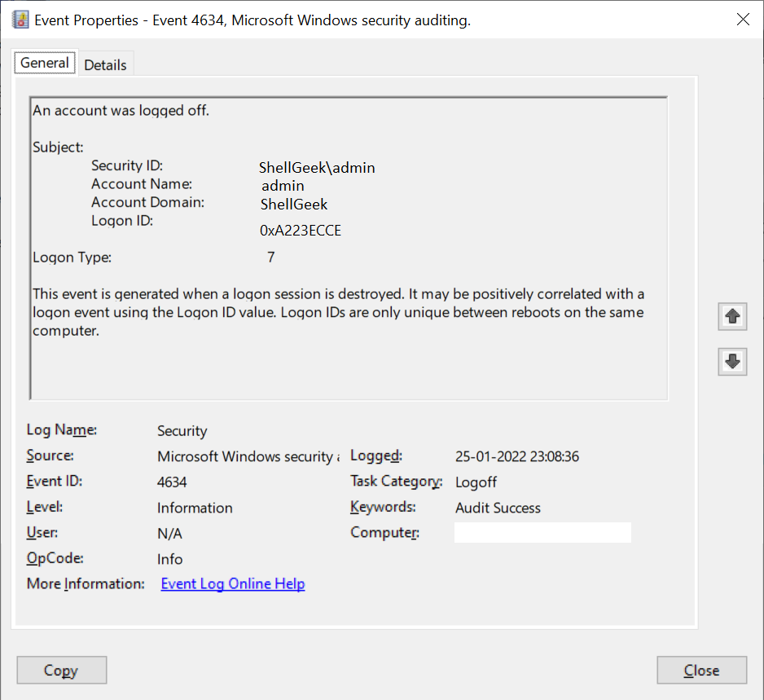This screenshot has width=764, height=700.
Task: Click the Event Viewer icon in title bar
Action: pyautogui.click(x=20, y=19)
